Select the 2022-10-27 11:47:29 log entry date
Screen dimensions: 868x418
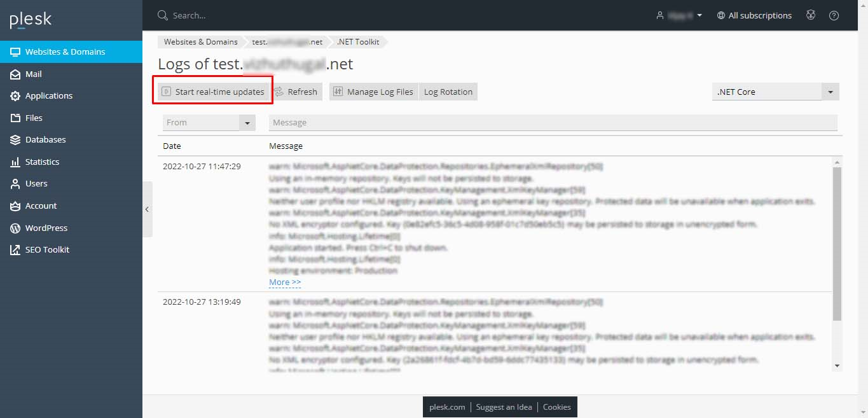202,166
